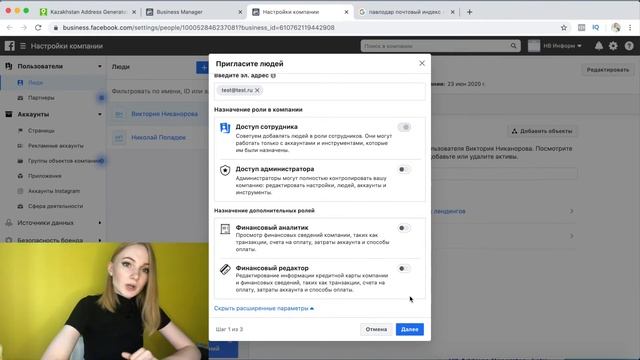Click the Пользователи section icon
Image resolution: width=640 pixels, height=360 pixels.
[9, 66]
